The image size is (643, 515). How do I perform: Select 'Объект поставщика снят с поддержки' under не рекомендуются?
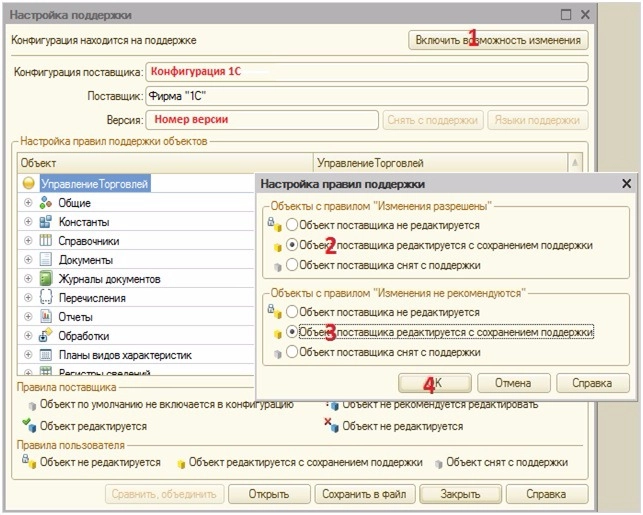click(292, 352)
